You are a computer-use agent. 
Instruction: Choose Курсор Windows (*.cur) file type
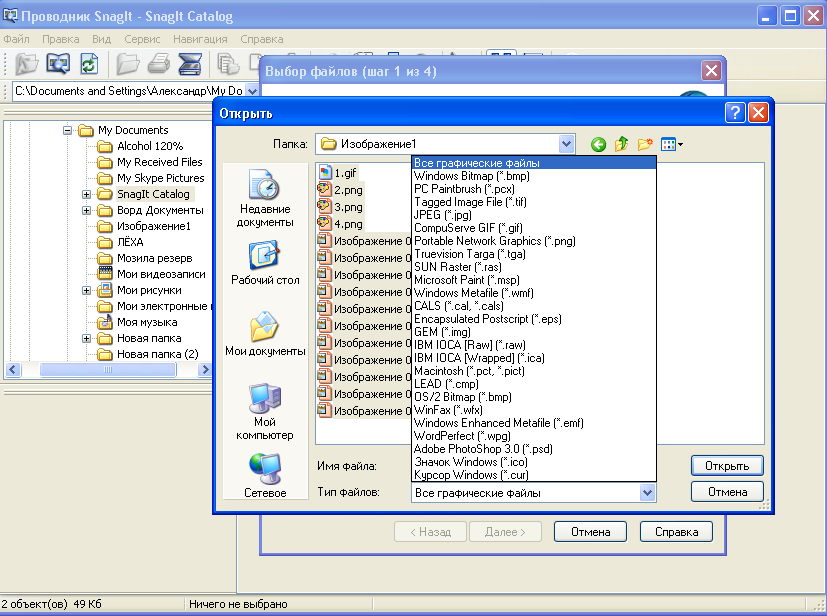[534, 475]
